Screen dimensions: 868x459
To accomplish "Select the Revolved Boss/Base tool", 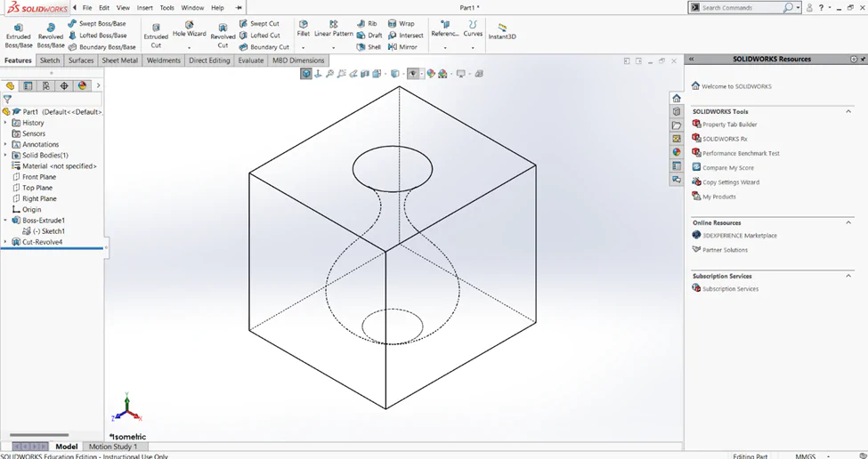I will click(51, 36).
